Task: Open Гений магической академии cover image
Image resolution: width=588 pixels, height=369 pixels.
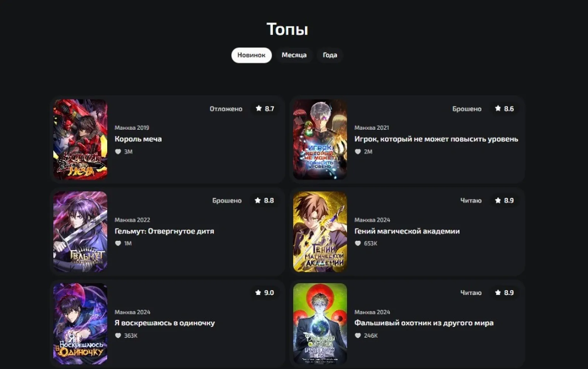Action: tap(320, 232)
